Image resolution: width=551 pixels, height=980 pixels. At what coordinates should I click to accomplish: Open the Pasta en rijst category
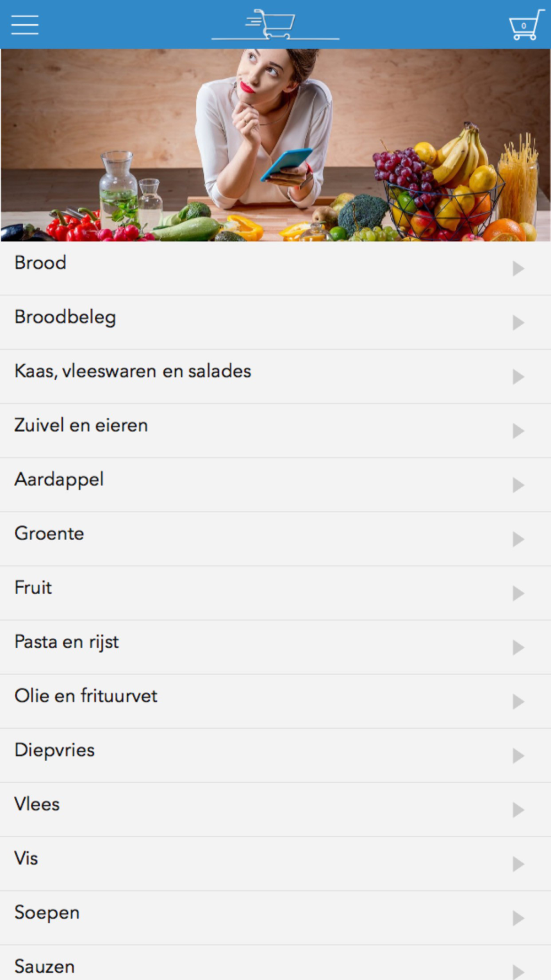pyautogui.click(x=275, y=647)
